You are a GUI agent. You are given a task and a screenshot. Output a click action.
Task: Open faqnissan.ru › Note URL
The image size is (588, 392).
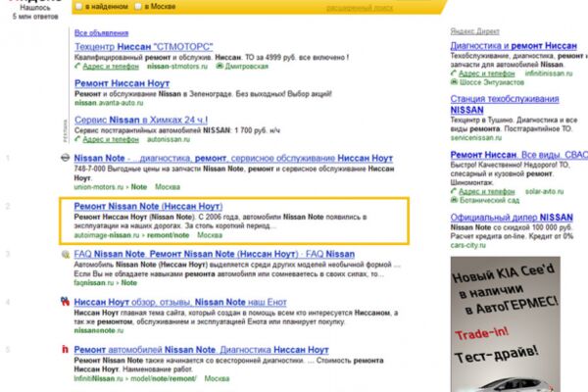pyautogui.click(x=106, y=283)
